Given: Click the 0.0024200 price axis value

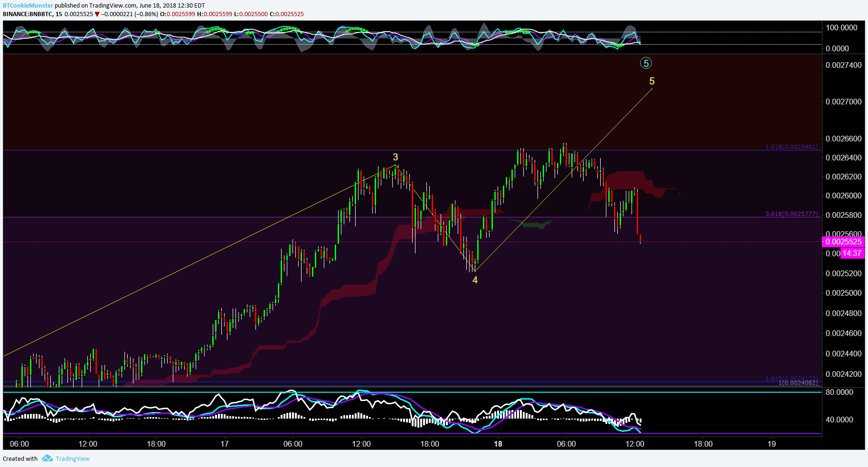Looking at the screenshot, I should pos(843,374).
